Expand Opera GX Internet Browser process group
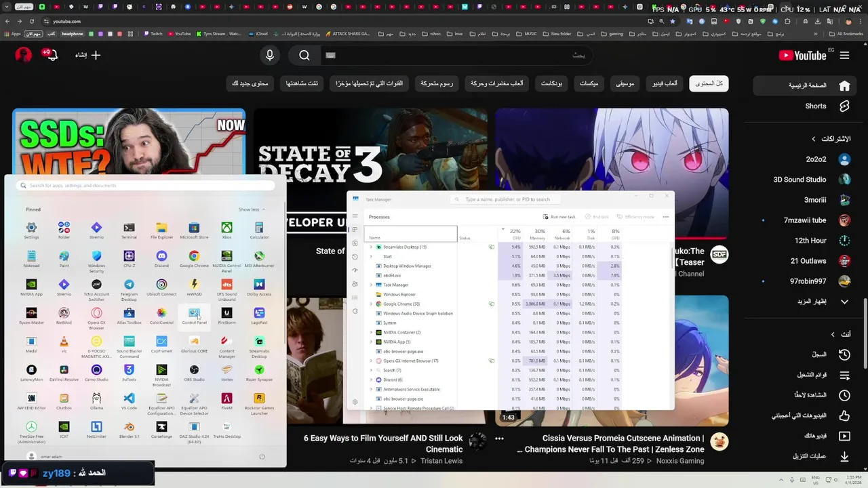This screenshot has width=868, height=488. click(371, 361)
